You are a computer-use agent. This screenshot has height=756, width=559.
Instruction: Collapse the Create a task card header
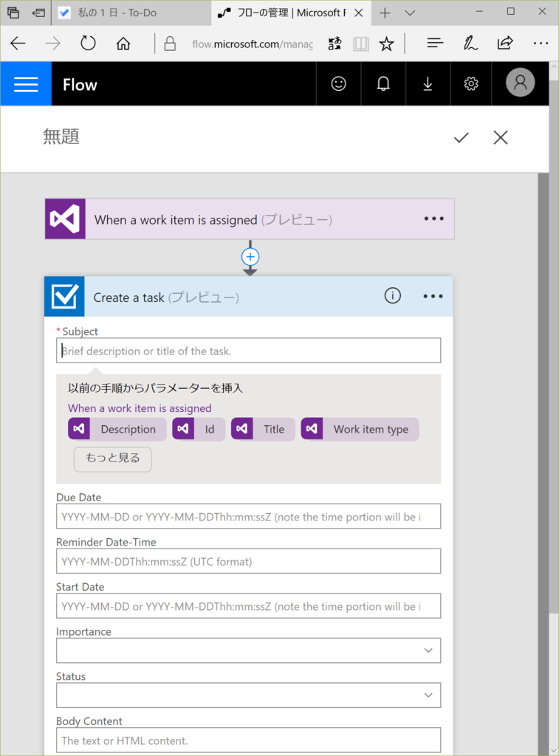tap(248, 297)
